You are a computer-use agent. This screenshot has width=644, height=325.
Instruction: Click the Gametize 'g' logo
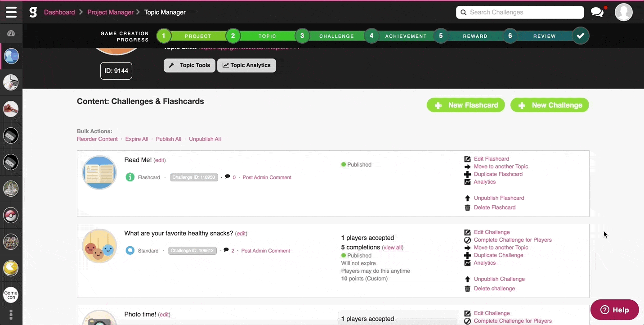click(33, 12)
